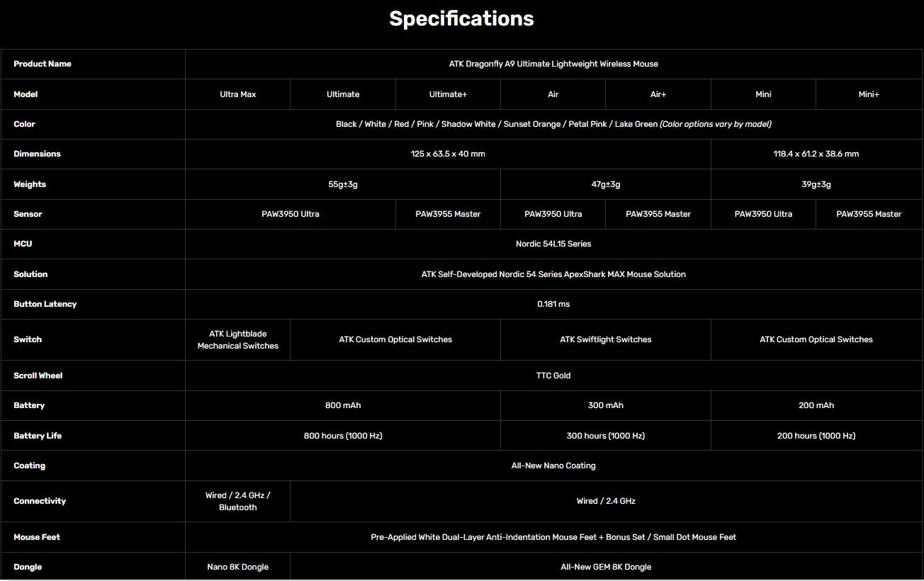This screenshot has width=924, height=581.
Task: Click the All-New GEM 8K Dongle cell
Action: (606, 567)
